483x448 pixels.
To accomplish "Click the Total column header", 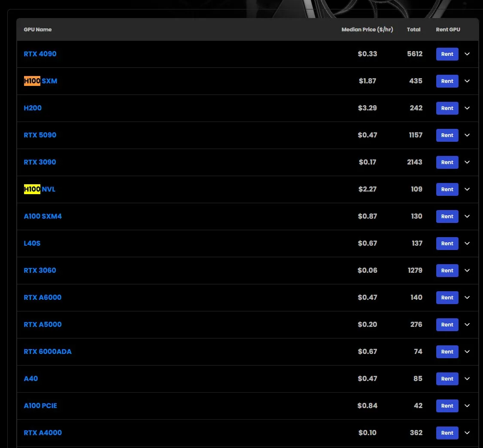I will [413, 30].
